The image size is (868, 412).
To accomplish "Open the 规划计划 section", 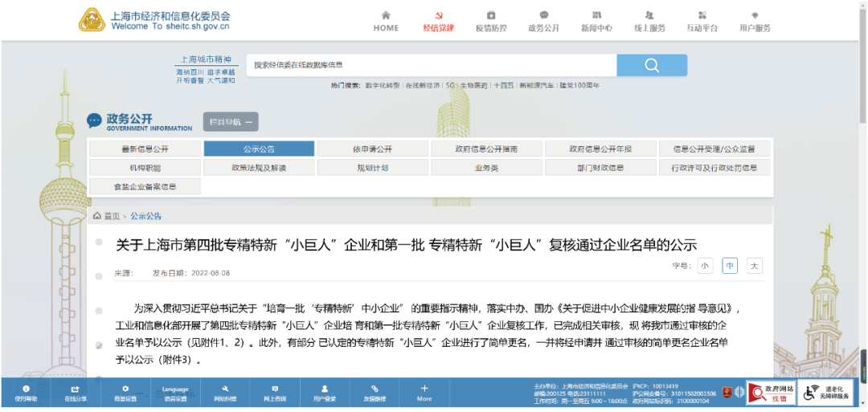I will (x=373, y=168).
